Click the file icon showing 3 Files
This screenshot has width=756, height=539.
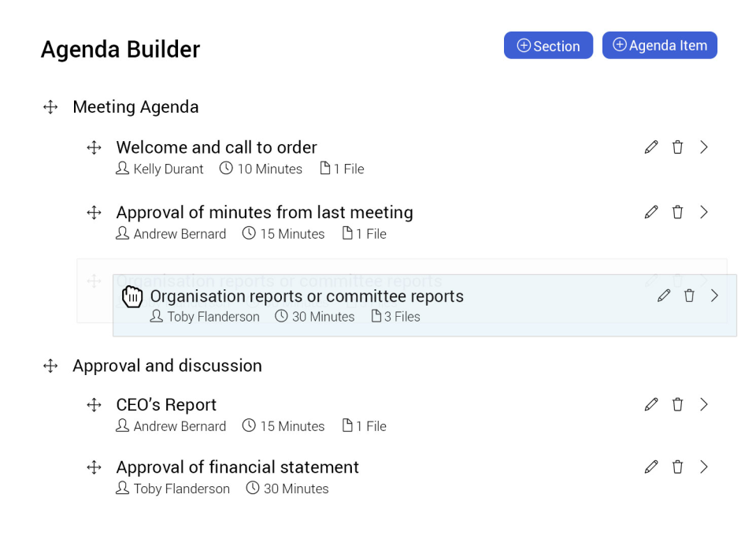376,316
